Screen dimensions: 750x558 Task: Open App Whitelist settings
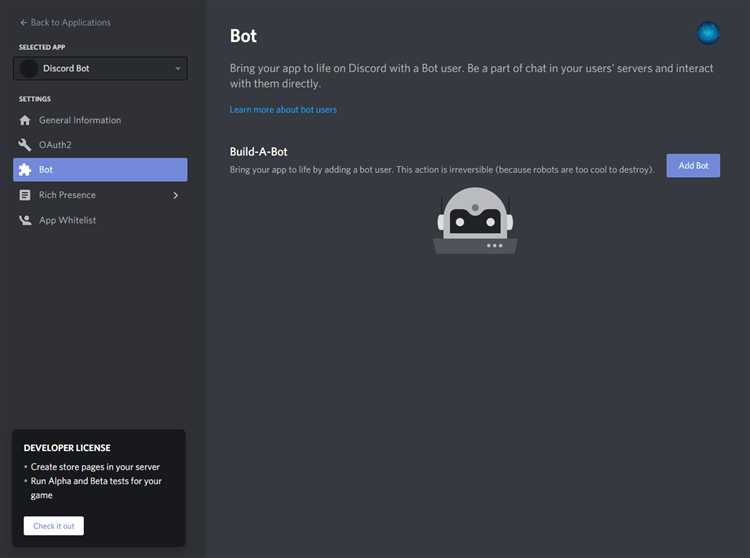pyautogui.click(x=100, y=220)
